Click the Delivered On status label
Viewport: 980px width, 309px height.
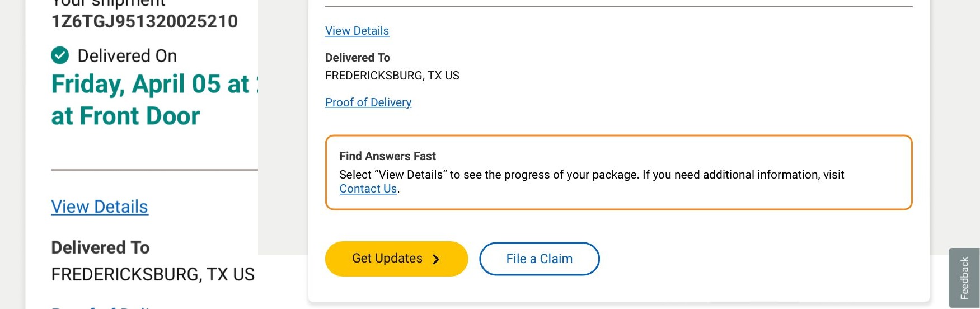coord(127,56)
